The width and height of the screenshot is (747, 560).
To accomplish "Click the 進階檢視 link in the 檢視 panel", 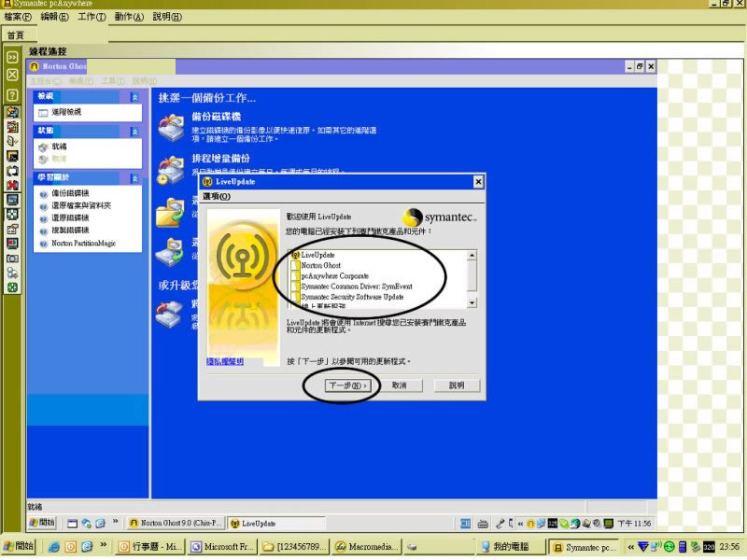I will click(66, 112).
